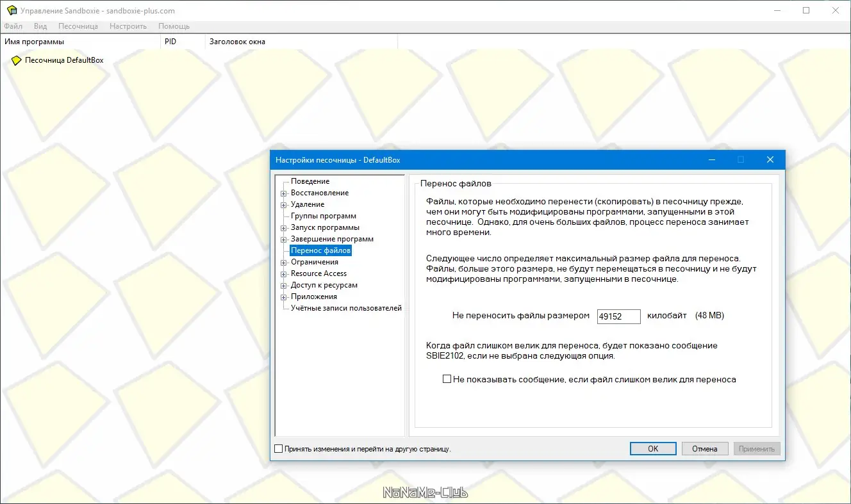Expand the Восстановление tree node
The width and height of the screenshot is (851, 504).
tap(283, 193)
